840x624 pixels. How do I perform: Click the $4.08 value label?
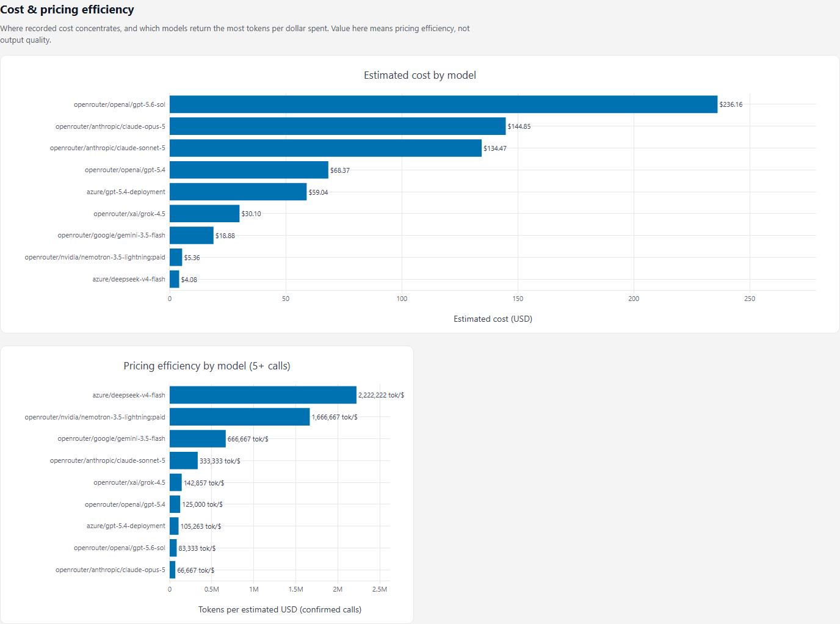[x=189, y=280]
